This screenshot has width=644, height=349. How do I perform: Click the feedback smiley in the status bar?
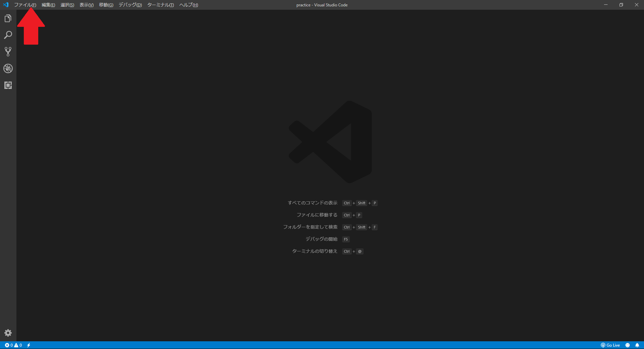coord(628,345)
